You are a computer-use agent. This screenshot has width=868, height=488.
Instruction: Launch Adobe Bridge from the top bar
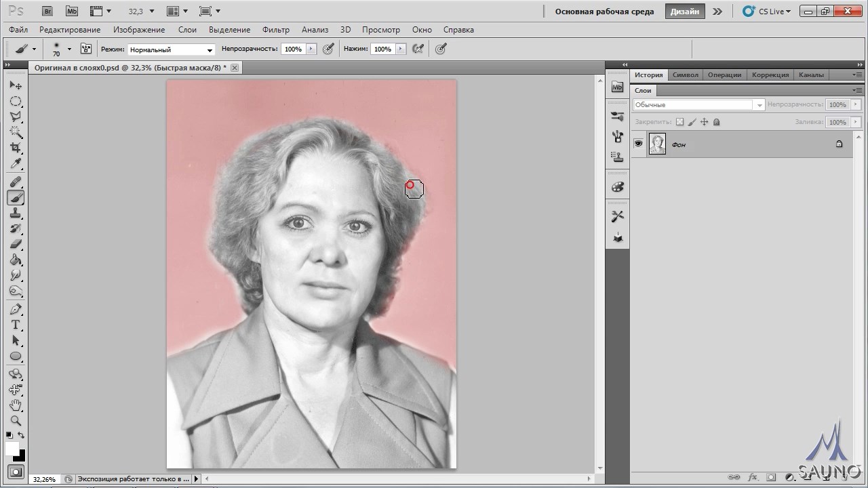47,12
